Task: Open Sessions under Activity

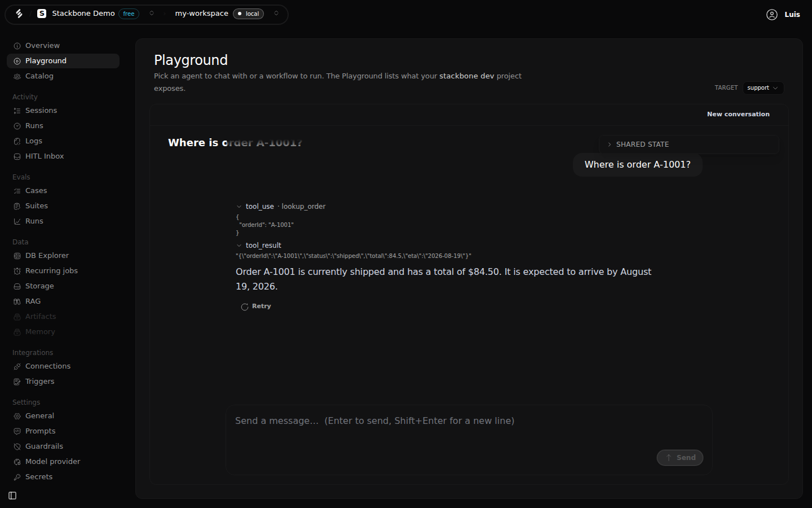Action: click(x=63, y=111)
